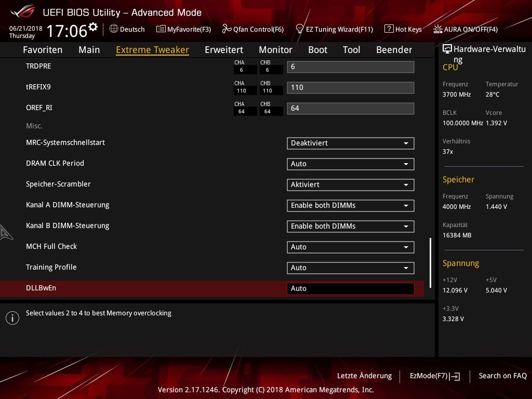Expand DRAM CLK Period dropdown
The width and height of the screenshot is (532, 399).
(351, 164)
